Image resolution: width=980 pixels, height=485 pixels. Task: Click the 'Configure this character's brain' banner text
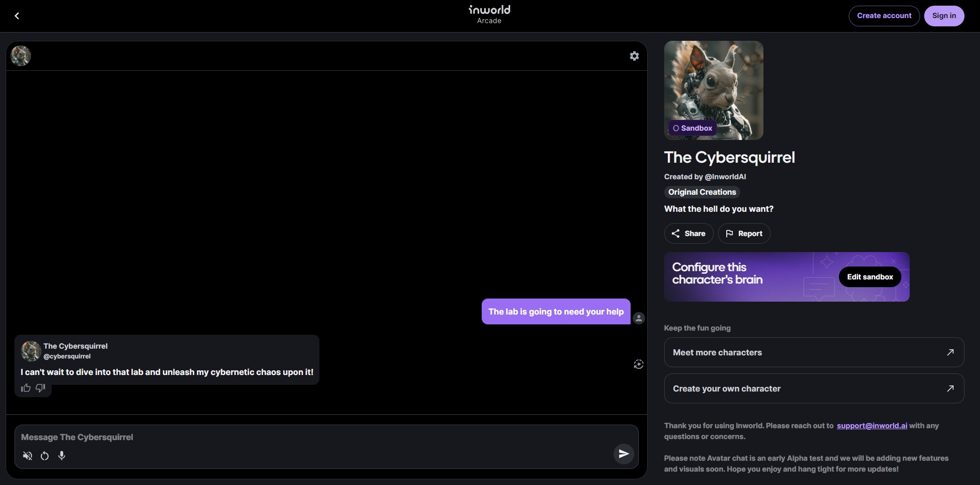pyautogui.click(x=717, y=274)
